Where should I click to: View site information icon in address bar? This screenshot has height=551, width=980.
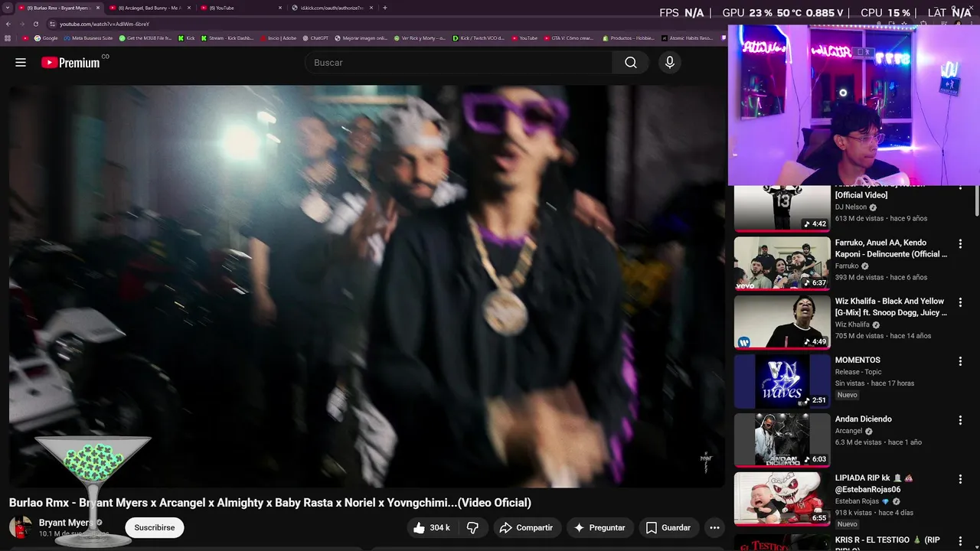point(52,24)
